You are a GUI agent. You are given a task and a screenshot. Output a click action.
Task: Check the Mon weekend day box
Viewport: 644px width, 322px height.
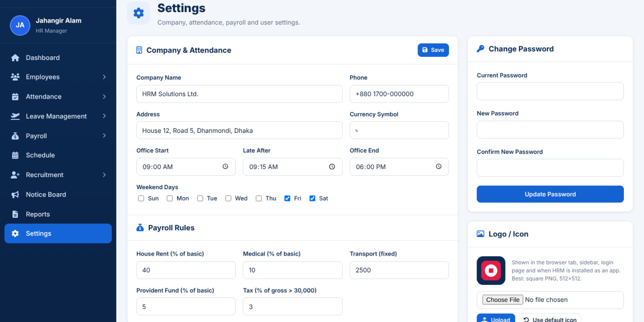click(170, 198)
